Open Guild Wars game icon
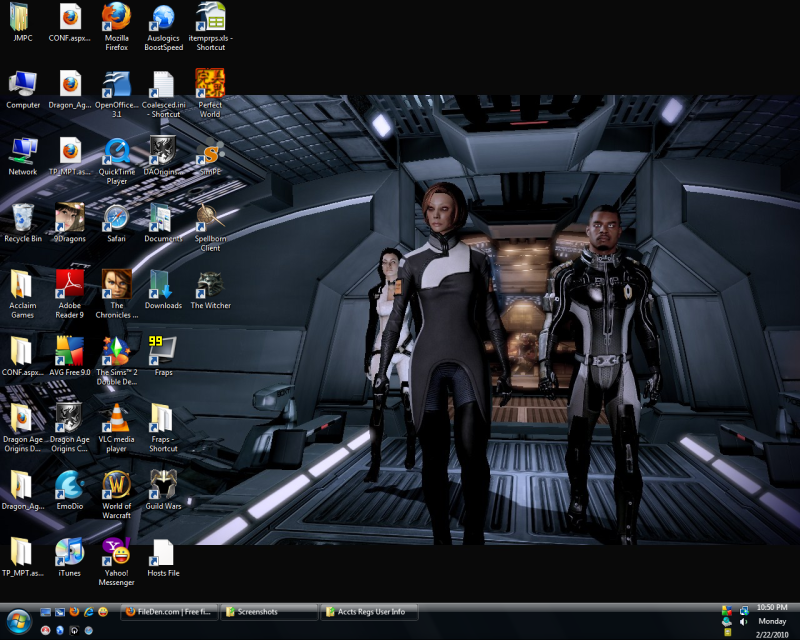 tap(163, 485)
